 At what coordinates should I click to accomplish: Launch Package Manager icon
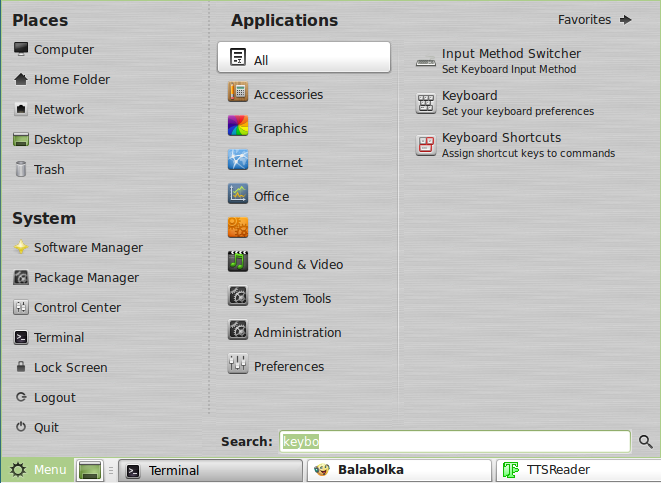pos(21,277)
